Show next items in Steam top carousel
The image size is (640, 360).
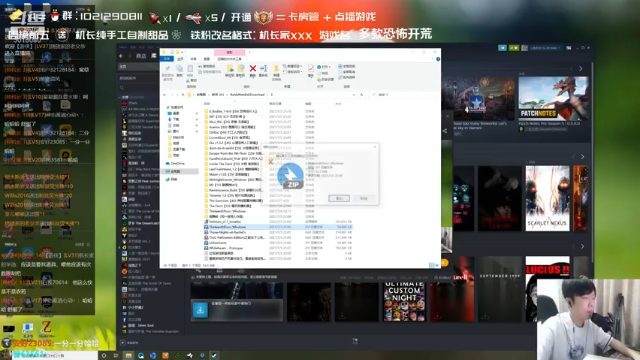[581, 69]
